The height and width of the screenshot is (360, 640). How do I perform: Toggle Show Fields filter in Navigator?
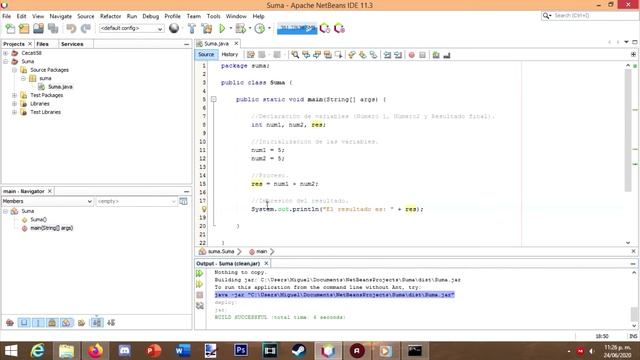(x=24, y=323)
